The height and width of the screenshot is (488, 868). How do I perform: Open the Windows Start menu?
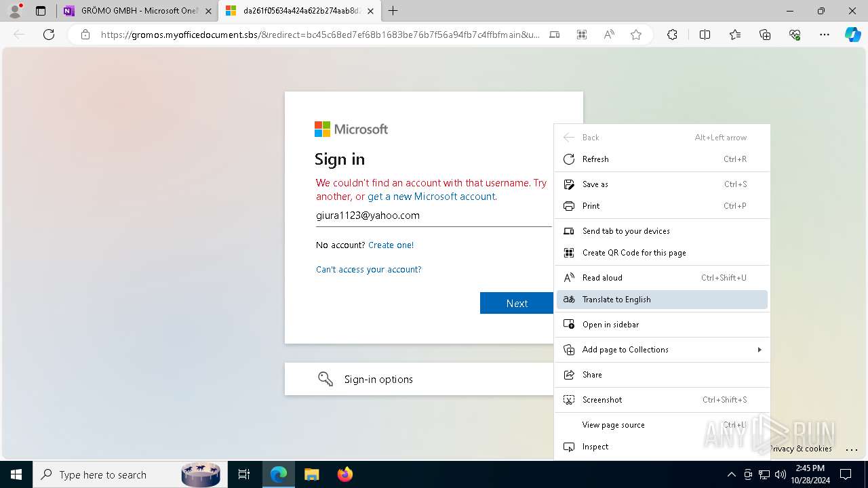[x=16, y=474]
